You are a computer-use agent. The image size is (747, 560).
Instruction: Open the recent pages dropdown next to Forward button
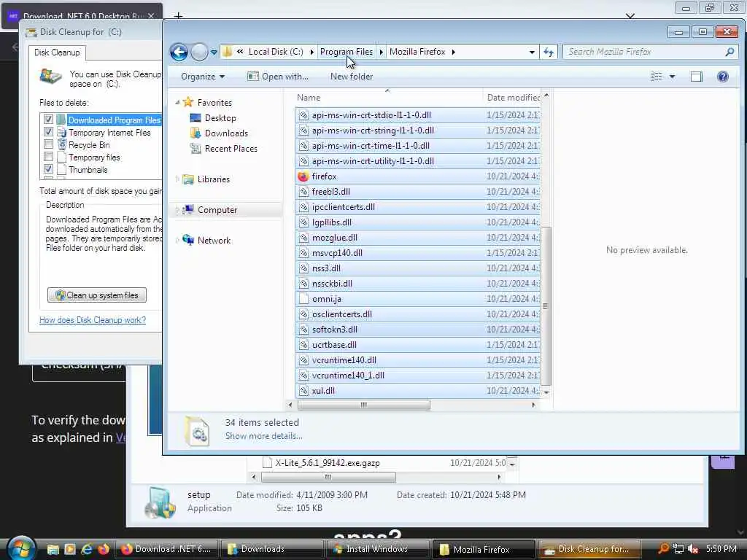pyautogui.click(x=214, y=52)
